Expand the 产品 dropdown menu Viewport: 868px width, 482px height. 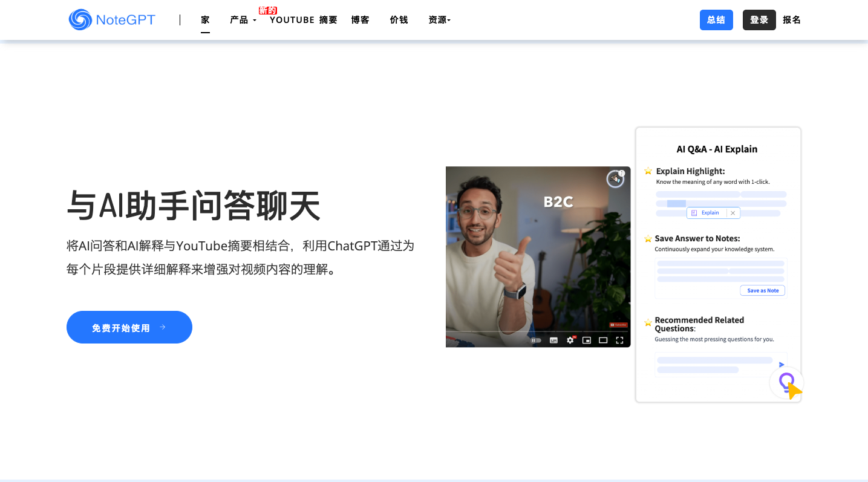pos(243,20)
